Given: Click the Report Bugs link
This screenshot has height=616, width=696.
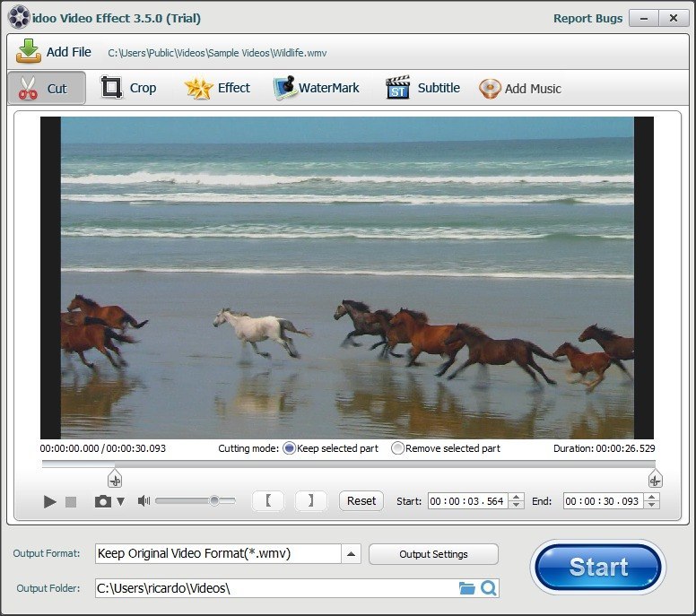Looking at the screenshot, I should click(587, 18).
